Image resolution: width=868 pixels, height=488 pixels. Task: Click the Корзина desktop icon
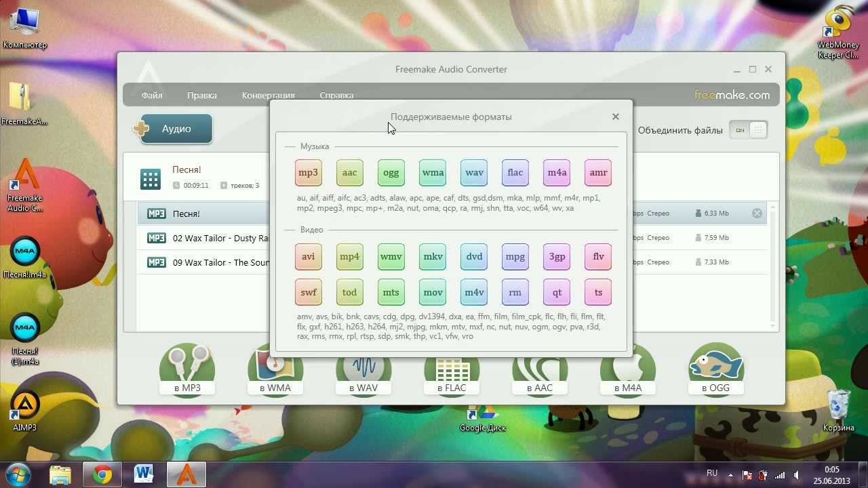(839, 411)
